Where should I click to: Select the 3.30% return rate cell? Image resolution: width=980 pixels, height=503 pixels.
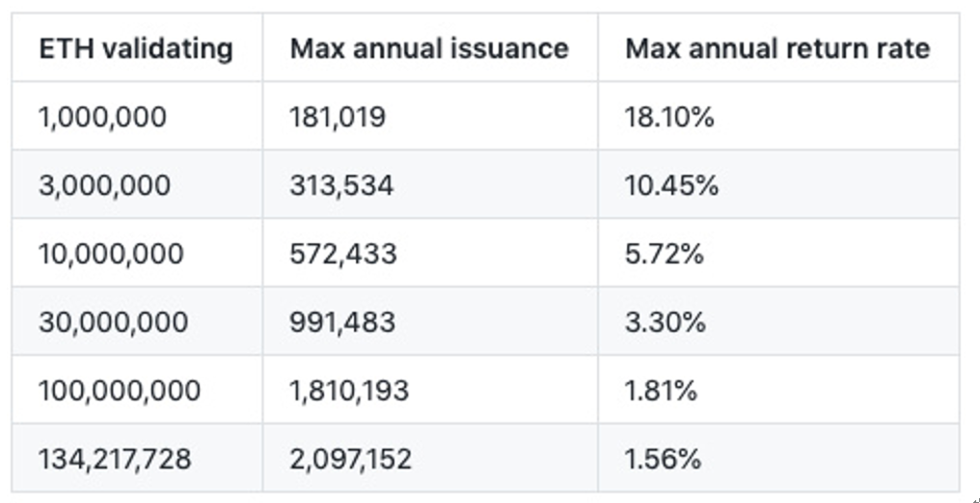point(665,321)
